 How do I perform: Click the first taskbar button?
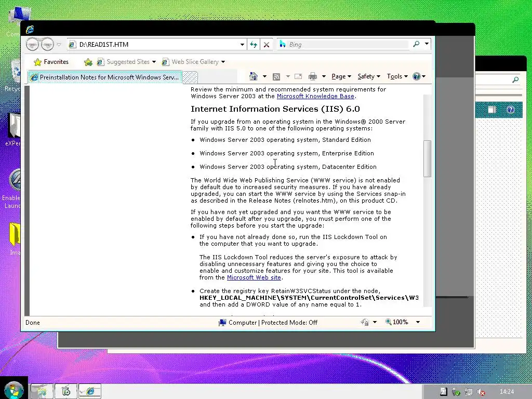pos(42,391)
